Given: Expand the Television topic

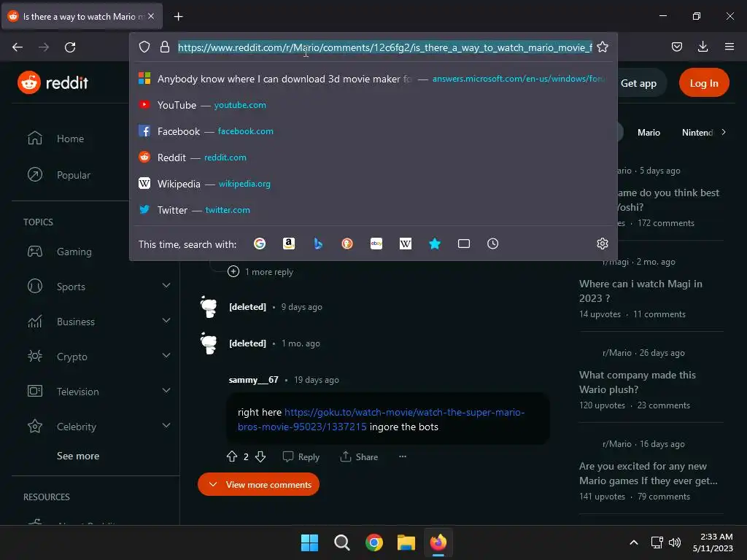Looking at the screenshot, I should click(x=166, y=391).
